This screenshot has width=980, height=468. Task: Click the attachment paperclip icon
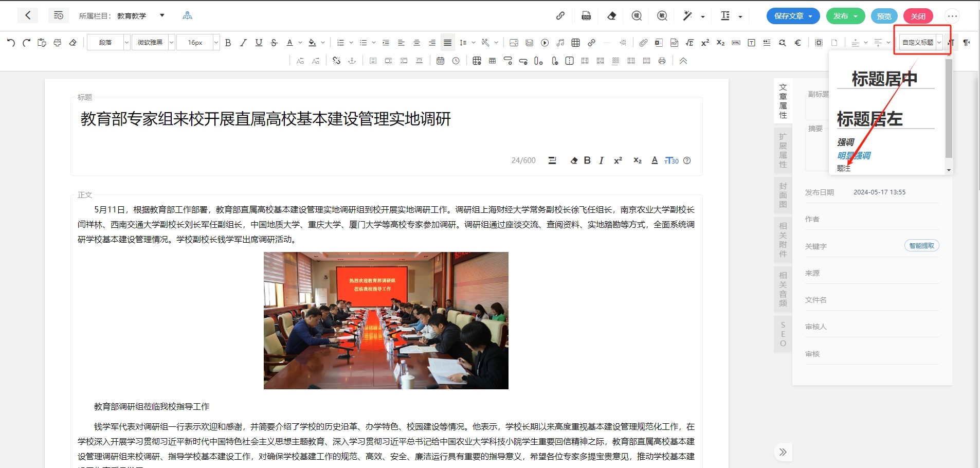click(x=643, y=43)
